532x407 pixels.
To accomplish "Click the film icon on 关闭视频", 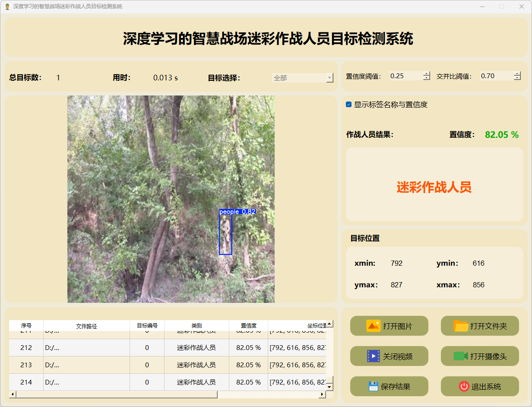I will coord(373,356).
